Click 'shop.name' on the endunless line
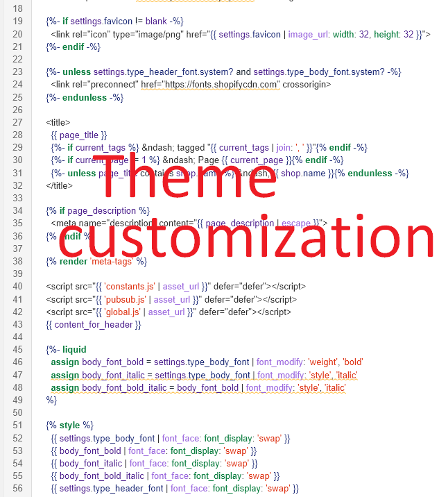Image resolution: width=448 pixels, height=497 pixels. 303,174
